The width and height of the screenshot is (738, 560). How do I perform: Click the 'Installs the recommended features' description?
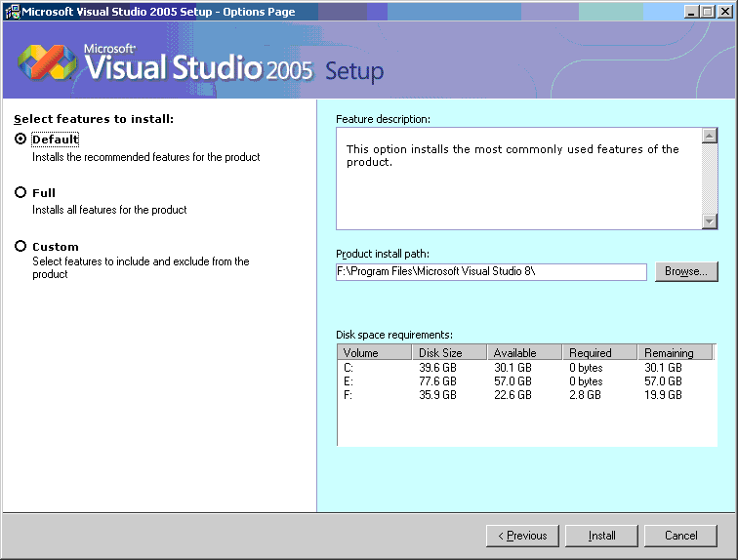pos(145,157)
